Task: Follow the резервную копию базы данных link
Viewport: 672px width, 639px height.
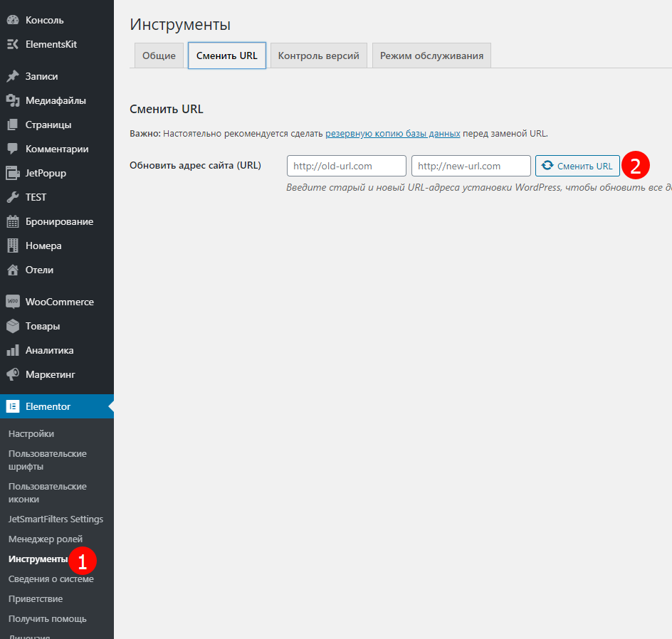Action: 392,134
